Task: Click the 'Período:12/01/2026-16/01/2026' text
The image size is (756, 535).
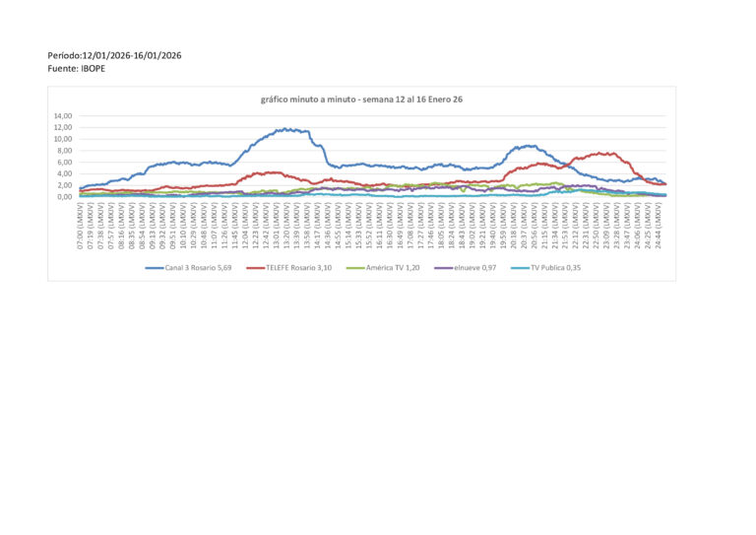Action: coord(113,55)
